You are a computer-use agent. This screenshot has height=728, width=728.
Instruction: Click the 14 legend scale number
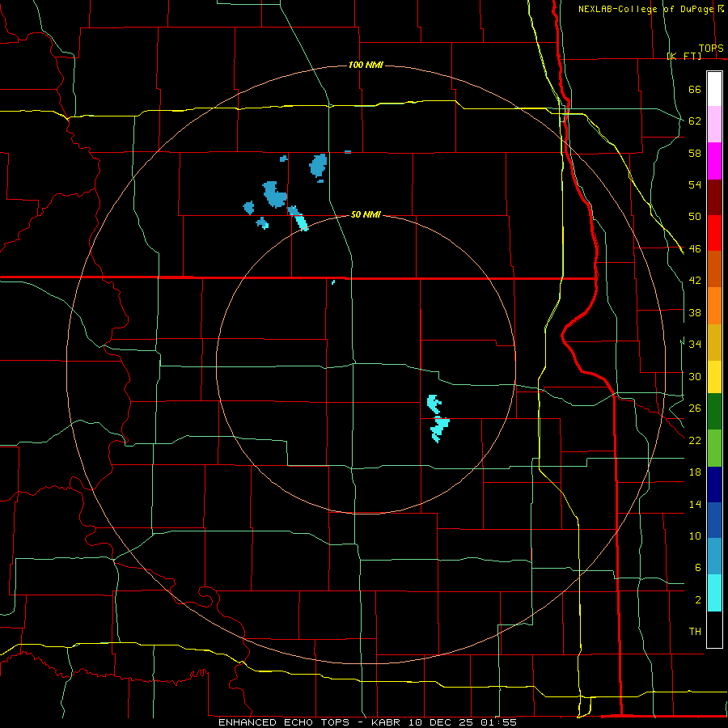click(x=695, y=504)
